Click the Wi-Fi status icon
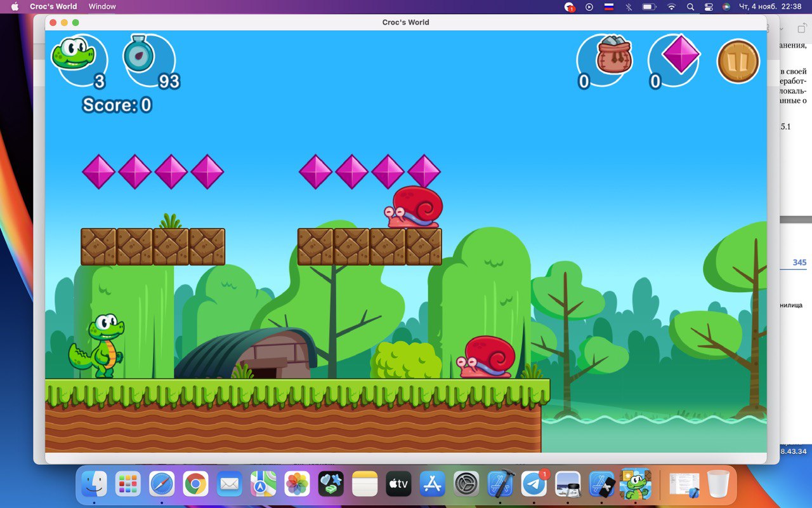The image size is (812, 508). (671, 6)
